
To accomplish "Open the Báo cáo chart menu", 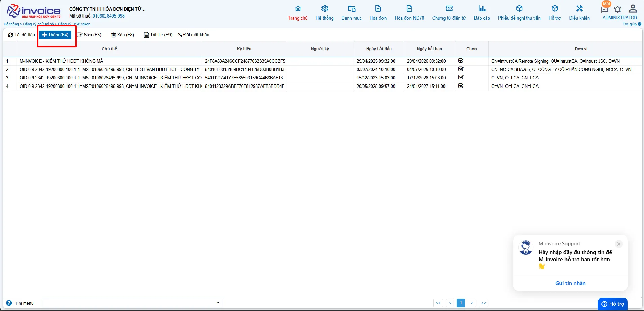I will 482,8.
